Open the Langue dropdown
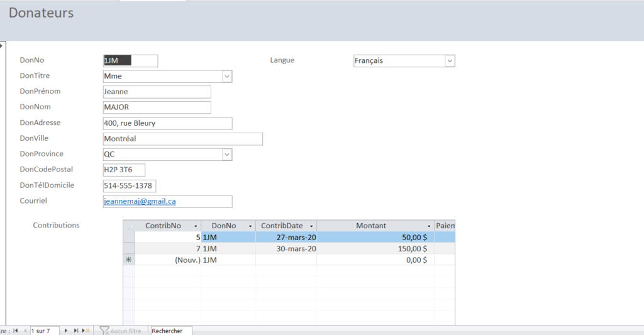 coord(450,61)
